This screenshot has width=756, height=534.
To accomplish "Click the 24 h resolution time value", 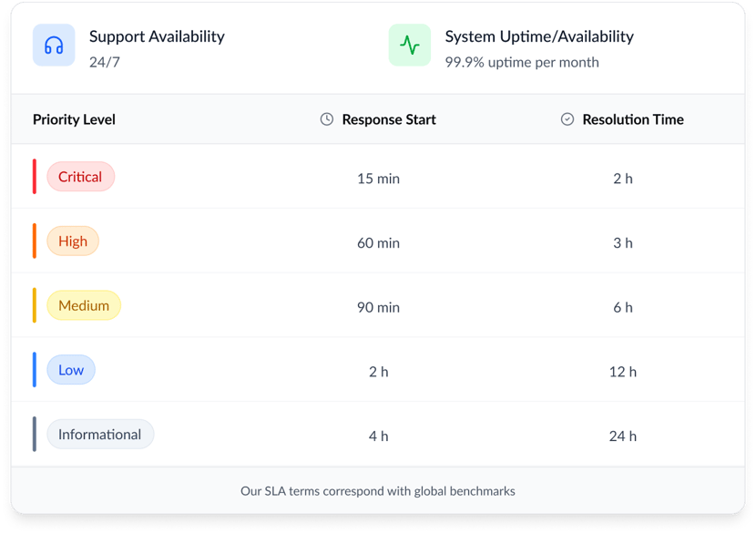I will pyautogui.click(x=623, y=436).
